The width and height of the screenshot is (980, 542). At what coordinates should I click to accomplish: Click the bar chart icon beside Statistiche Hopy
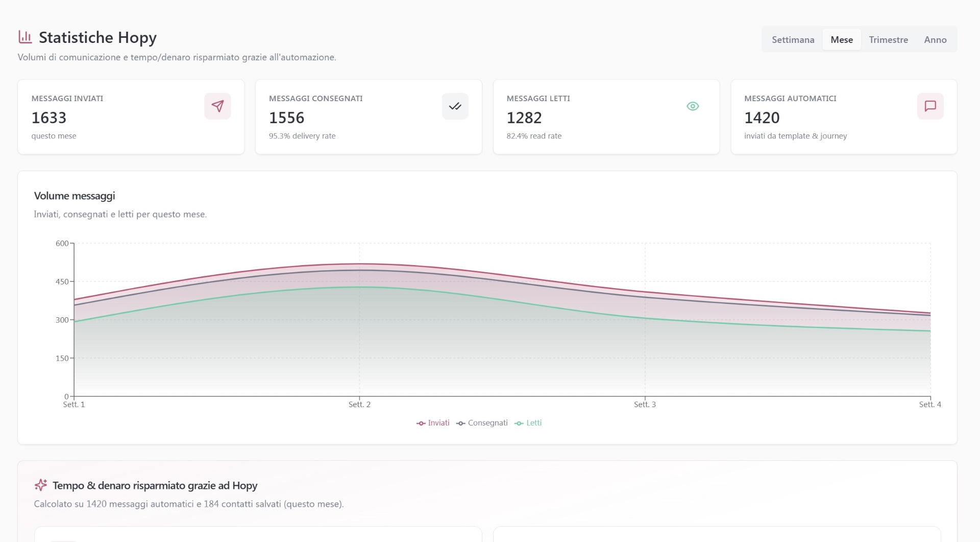(x=25, y=37)
